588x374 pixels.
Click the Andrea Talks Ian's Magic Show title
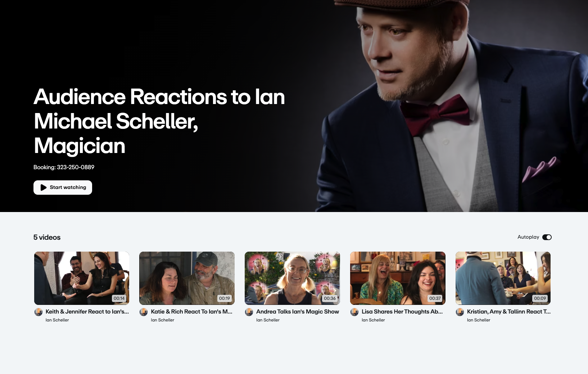tap(297, 312)
